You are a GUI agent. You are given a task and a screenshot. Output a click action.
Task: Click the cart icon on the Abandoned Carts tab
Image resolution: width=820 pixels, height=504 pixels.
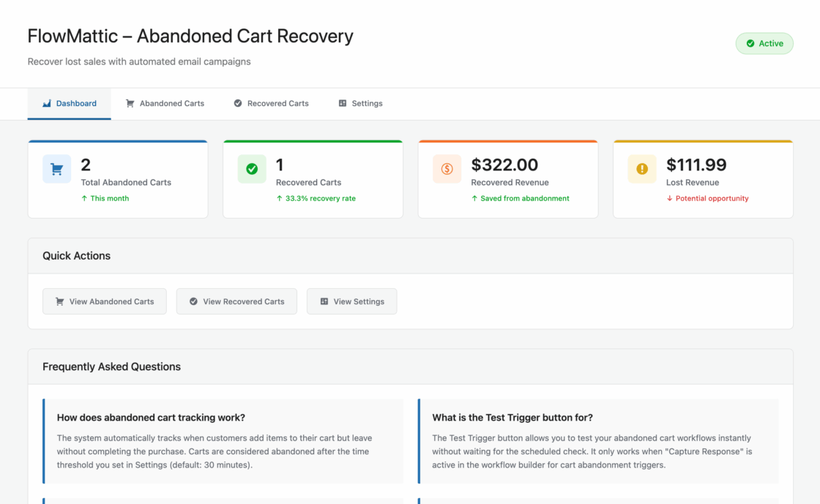click(130, 104)
